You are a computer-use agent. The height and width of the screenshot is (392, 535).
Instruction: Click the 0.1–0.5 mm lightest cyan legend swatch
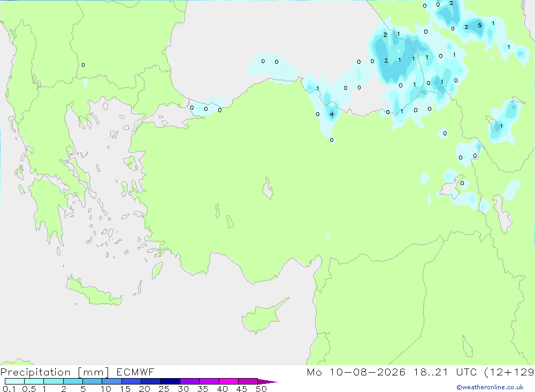click(14, 381)
